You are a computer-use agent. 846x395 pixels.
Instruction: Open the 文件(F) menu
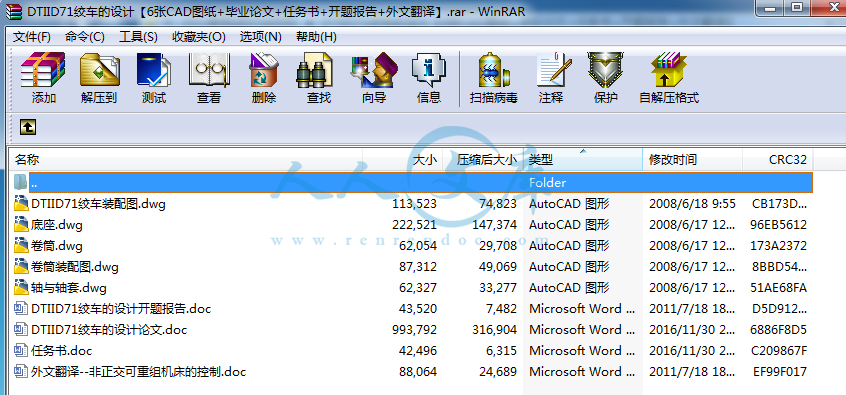pos(32,37)
